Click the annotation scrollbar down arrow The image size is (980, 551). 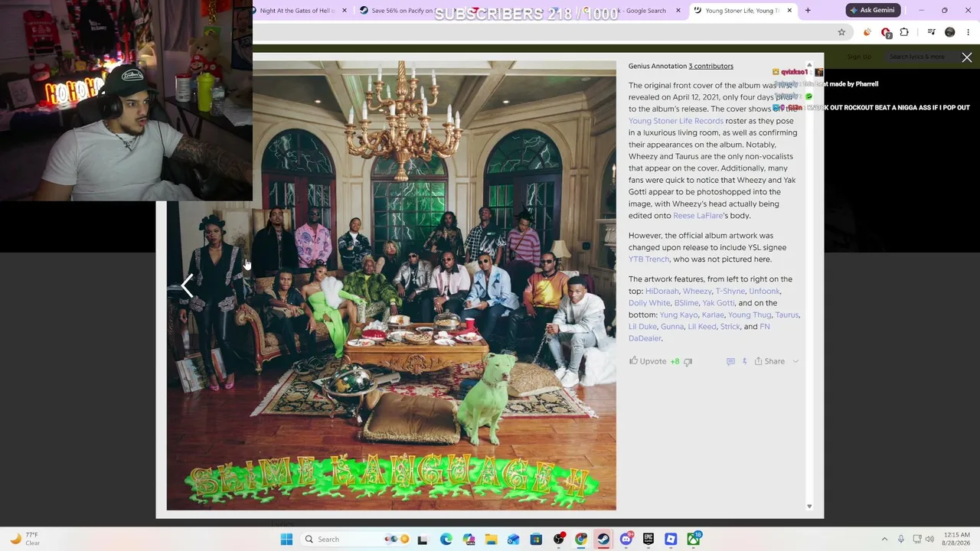click(809, 507)
